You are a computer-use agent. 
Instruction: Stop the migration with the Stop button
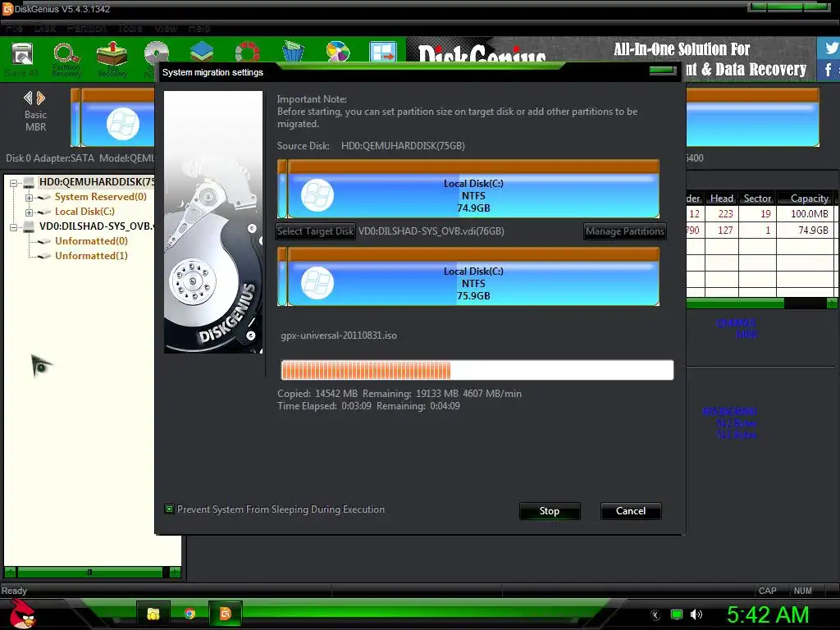550,511
